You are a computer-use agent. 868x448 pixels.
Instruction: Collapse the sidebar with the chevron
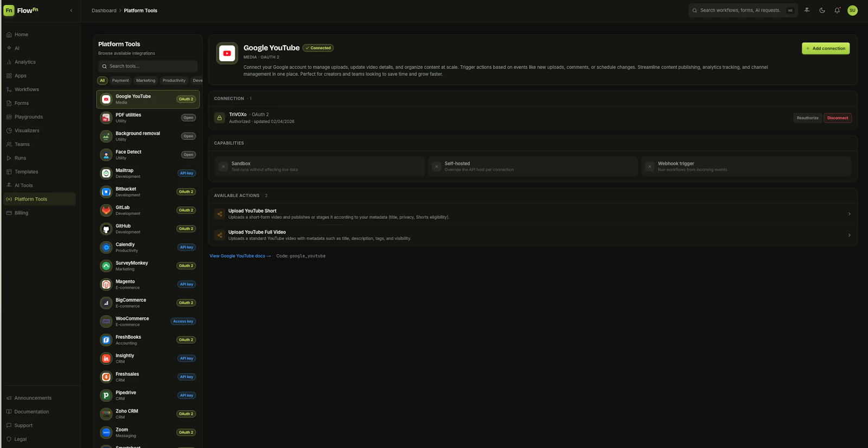[71, 10]
